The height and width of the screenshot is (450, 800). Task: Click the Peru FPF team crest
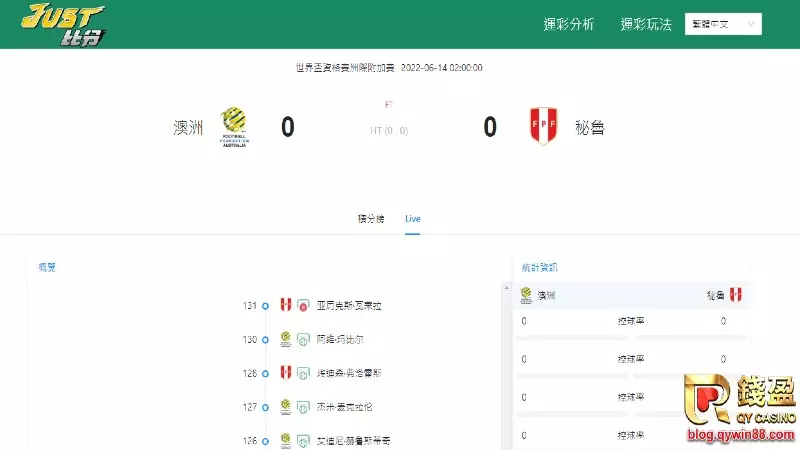point(543,127)
